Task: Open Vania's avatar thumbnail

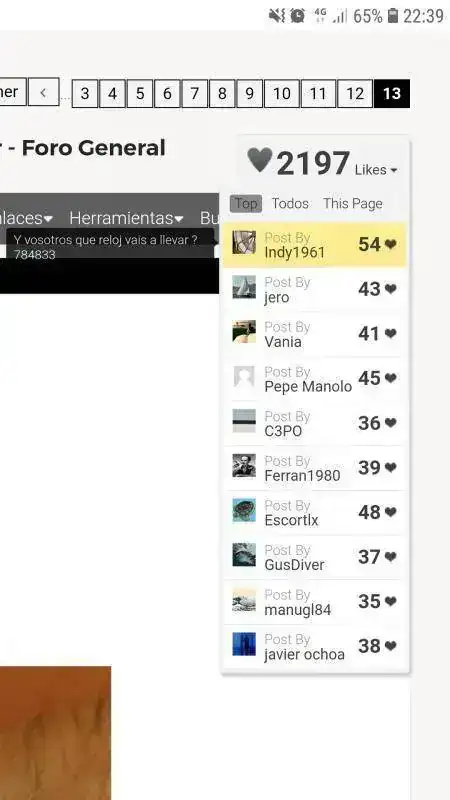Action: click(244, 332)
